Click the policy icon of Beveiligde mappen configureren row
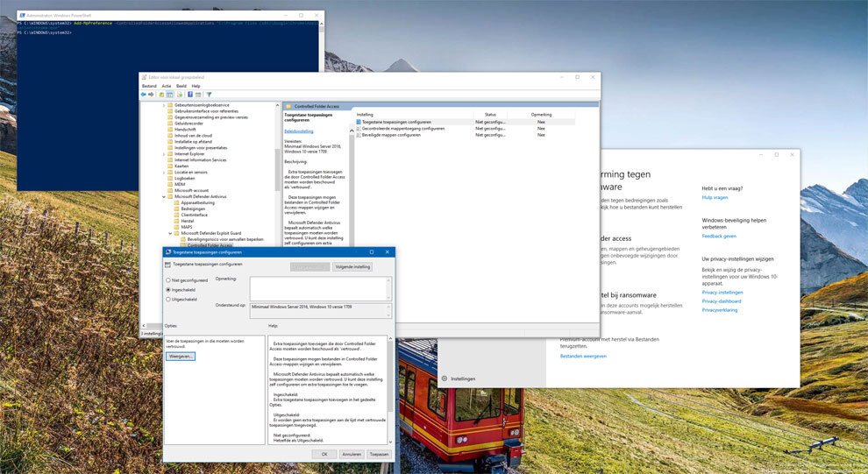Image resolution: width=868 pixels, height=474 pixels. (359, 135)
